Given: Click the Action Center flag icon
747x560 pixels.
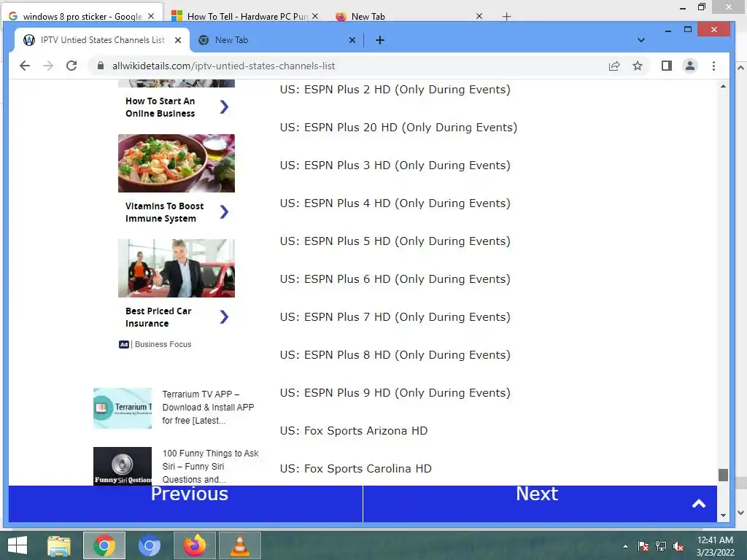Looking at the screenshot, I should (643, 547).
